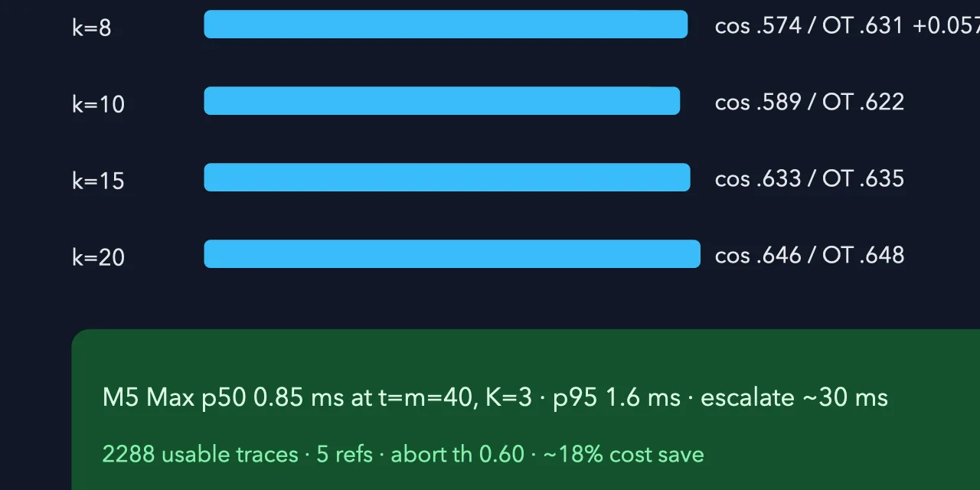The width and height of the screenshot is (980, 490).
Task: Select the escalate ~30 ms text
Action: [x=794, y=398]
